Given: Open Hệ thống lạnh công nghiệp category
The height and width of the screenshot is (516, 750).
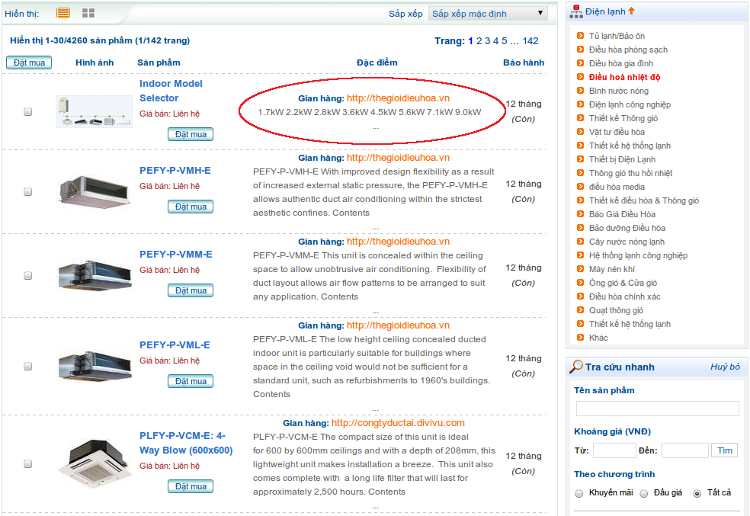Looking at the screenshot, I should (638, 255).
